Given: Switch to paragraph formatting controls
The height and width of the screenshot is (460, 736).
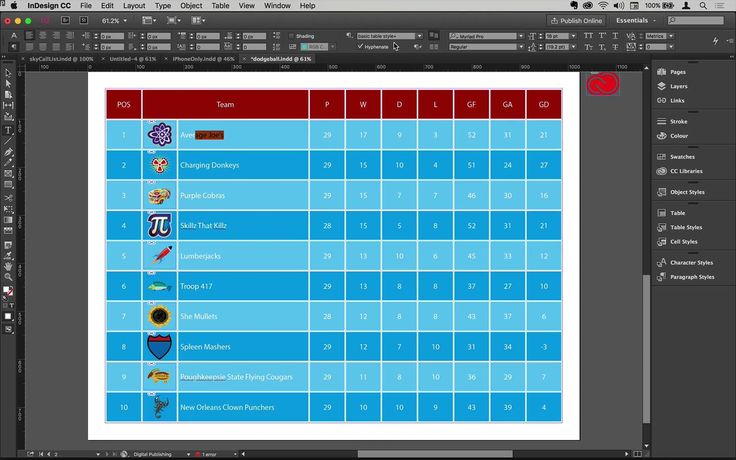Looking at the screenshot, I should point(14,46).
